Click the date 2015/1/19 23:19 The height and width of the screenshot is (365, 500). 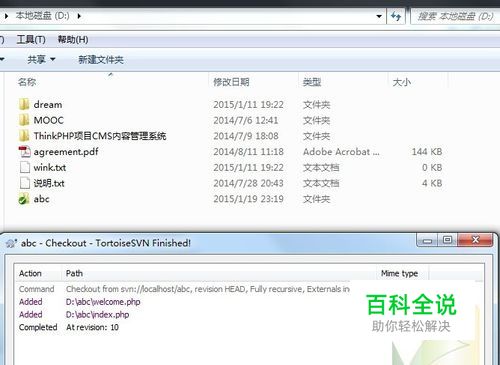click(x=248, y=199)
